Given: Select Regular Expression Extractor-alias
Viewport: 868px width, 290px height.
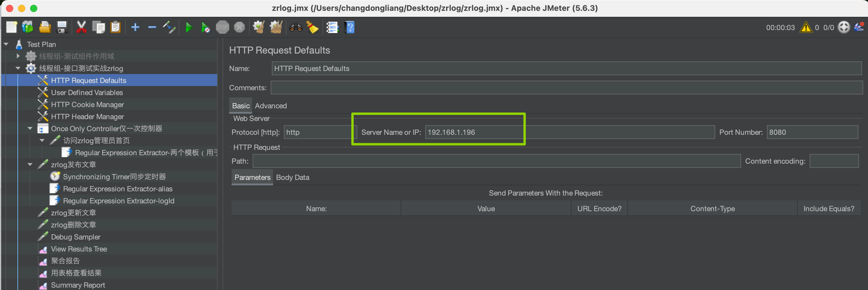Looking at the screenshot, I should click(118, 189).
